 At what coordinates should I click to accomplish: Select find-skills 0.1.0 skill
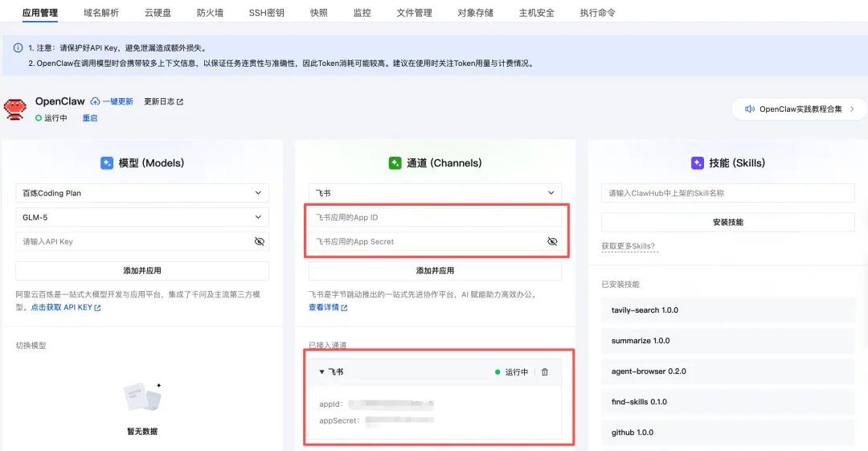[728, 402]
